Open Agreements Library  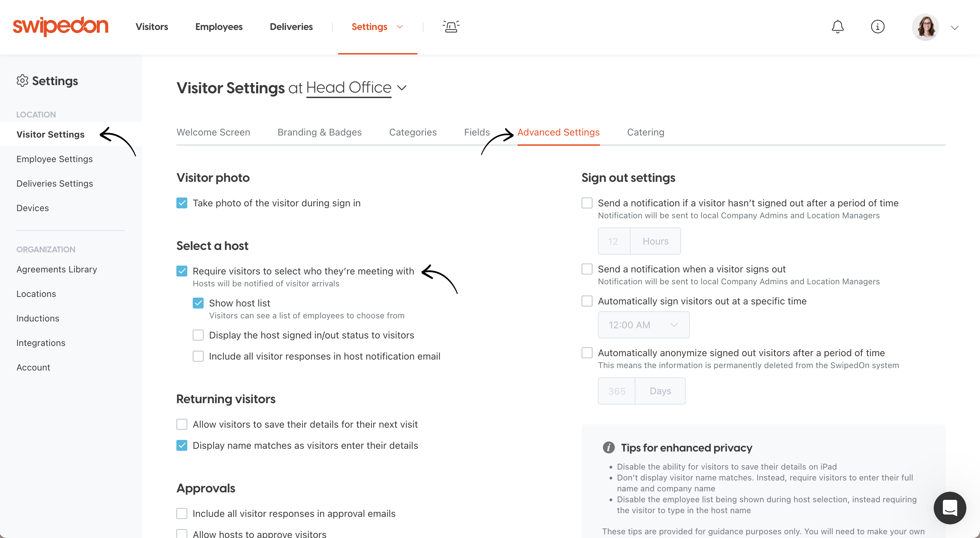click(57, 269)
